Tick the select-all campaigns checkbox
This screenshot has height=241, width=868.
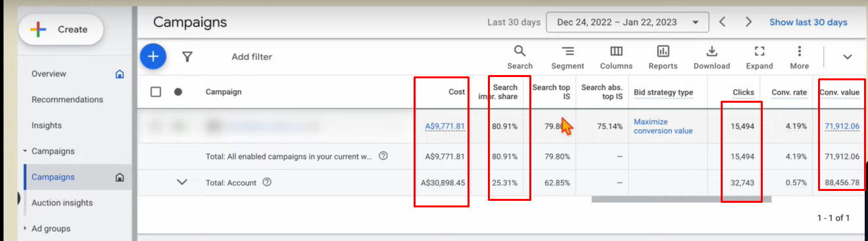tap(156, 92)
